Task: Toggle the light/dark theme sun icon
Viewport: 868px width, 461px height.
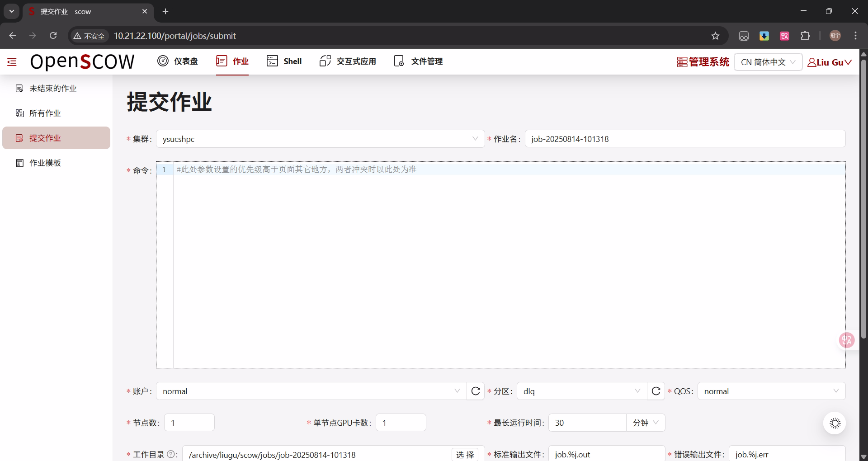Action: tap(835, 423)
